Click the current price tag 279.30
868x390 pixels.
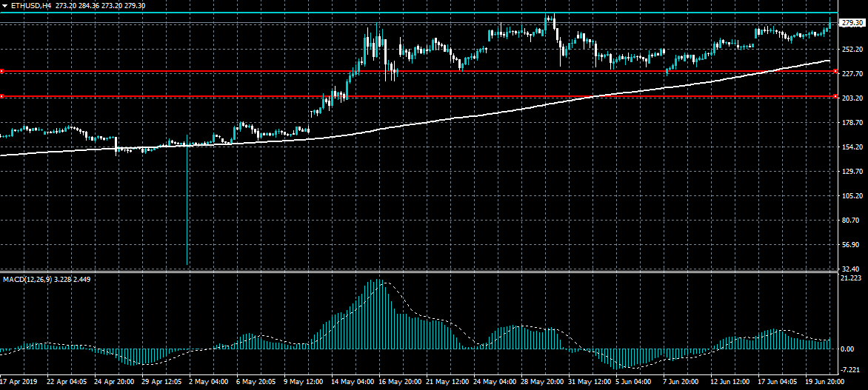pos(852,23)
